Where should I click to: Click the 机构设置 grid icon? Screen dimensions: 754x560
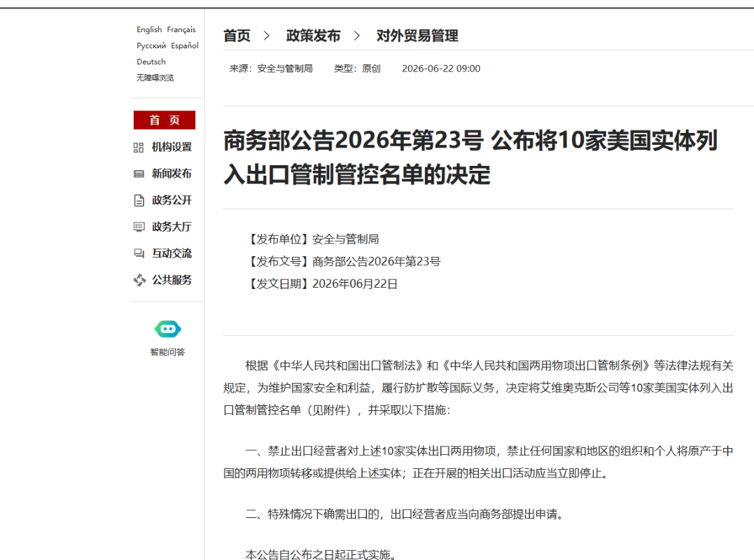[139, 148]
